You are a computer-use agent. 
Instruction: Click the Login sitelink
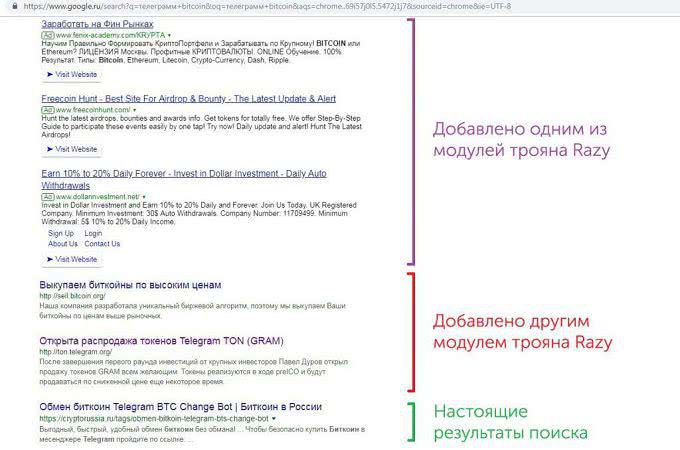pyautogui.click(x=93, y=233)
